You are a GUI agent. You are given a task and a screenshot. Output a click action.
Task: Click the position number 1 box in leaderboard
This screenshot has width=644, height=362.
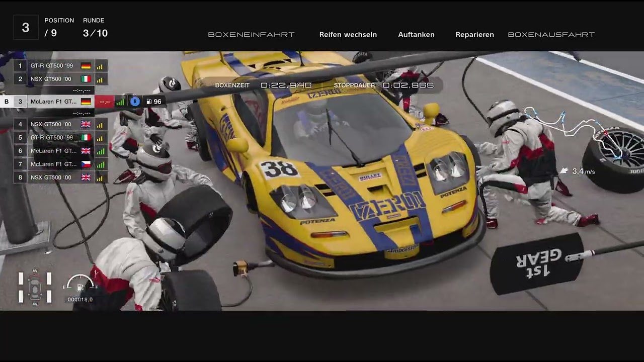tap(20, 66)
